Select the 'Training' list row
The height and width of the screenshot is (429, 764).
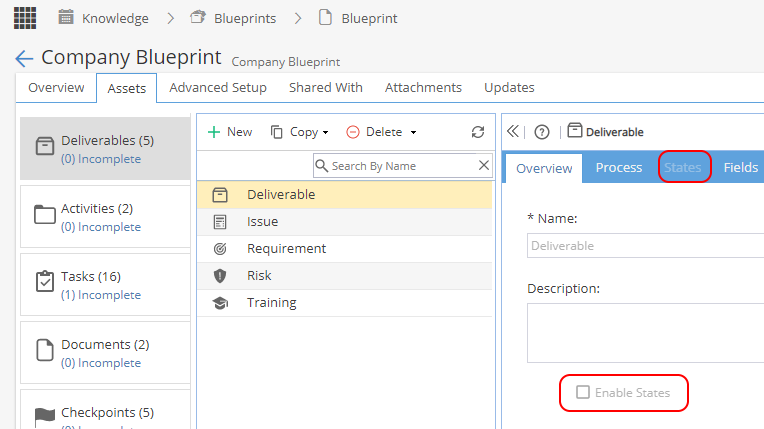tap(345, 303)
